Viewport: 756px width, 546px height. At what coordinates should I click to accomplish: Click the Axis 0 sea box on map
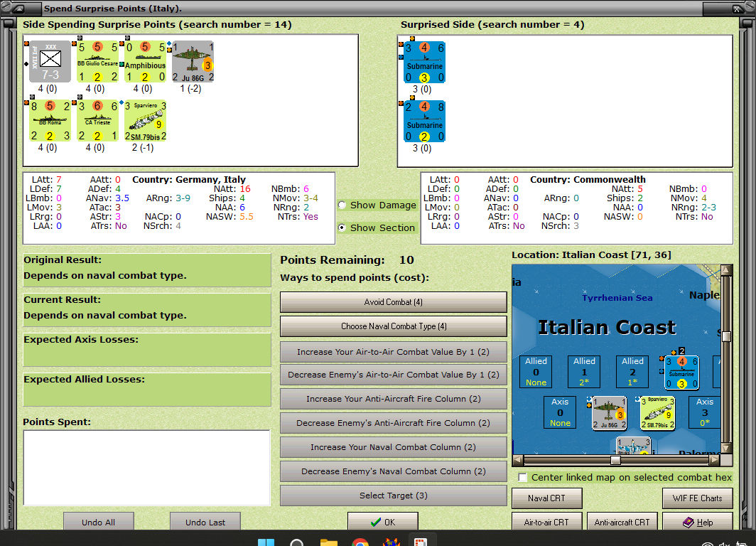(560, 412)
